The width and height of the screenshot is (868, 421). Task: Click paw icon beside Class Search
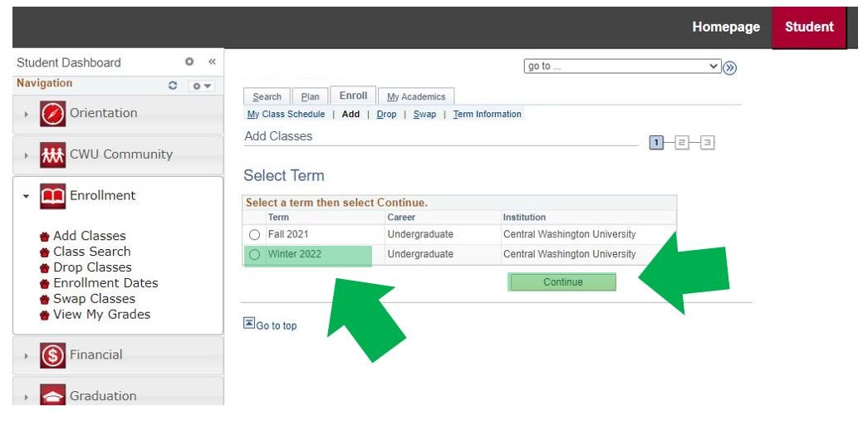[44, 252]
